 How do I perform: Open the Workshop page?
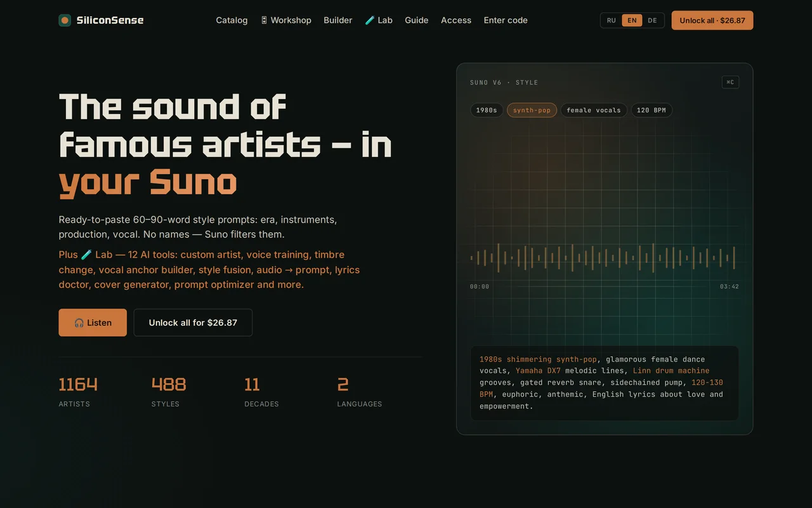pyautogui.click(x=285, y=20)
